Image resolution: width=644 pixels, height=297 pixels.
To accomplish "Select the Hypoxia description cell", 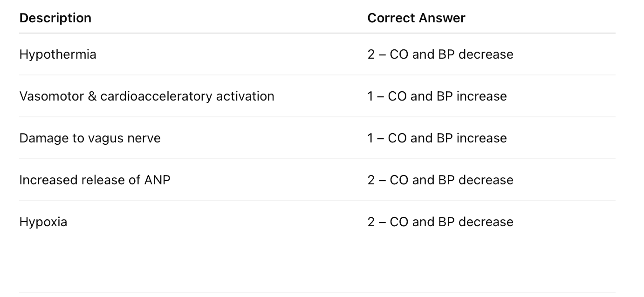I will pos(43,222).
